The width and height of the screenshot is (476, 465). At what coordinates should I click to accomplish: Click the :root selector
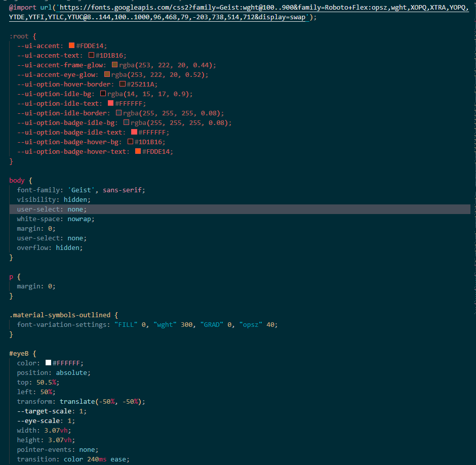click(x=19, y=36)
